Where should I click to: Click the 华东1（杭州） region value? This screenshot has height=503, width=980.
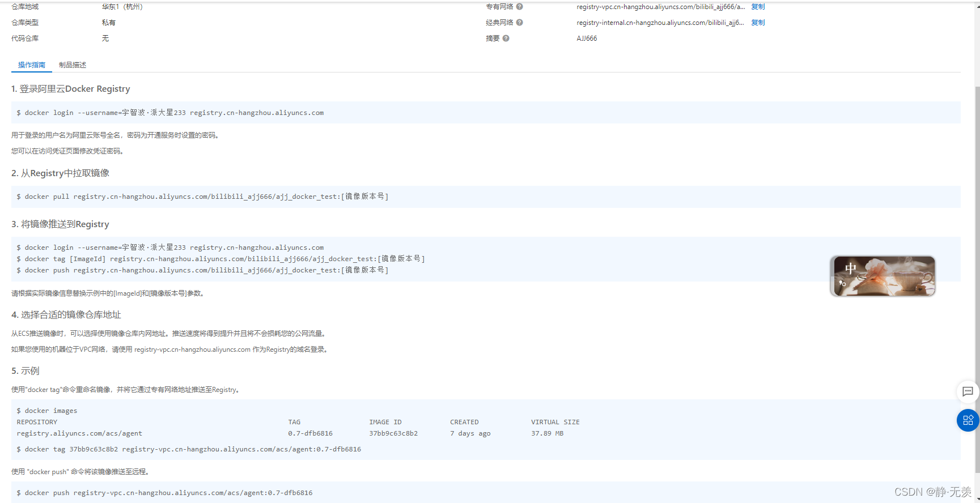tap(122, 7)
